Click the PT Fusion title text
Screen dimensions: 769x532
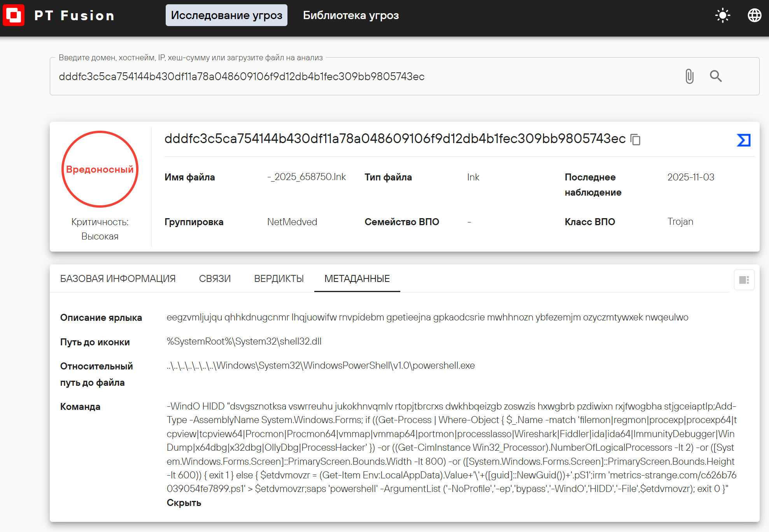[x=74, y=16]
